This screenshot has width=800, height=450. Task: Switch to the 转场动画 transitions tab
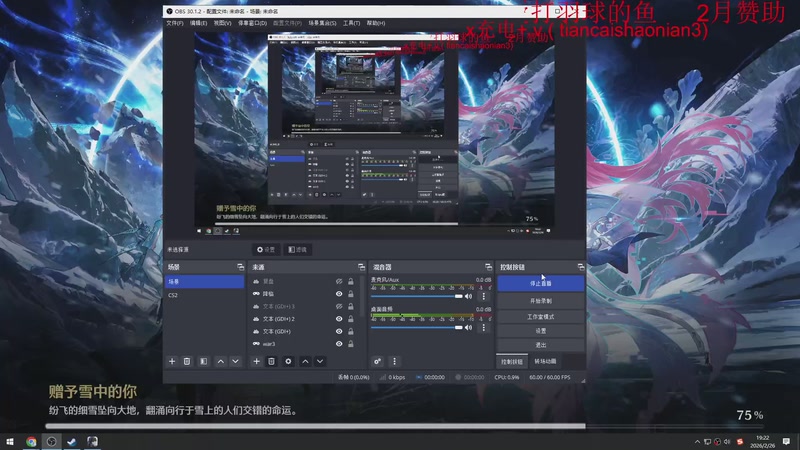(545, 361)
